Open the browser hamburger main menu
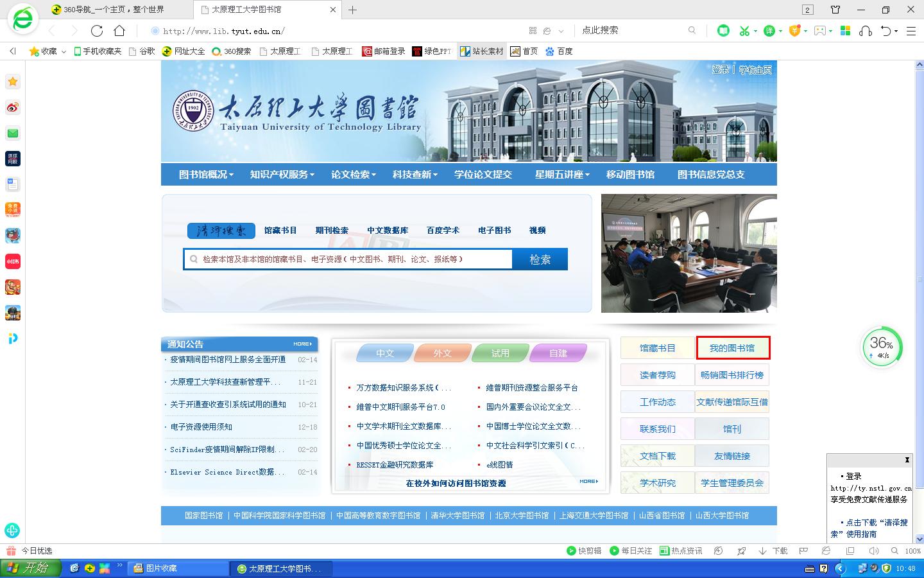The height and width of the screenshot is (578, 924). [x=911, y=31]
